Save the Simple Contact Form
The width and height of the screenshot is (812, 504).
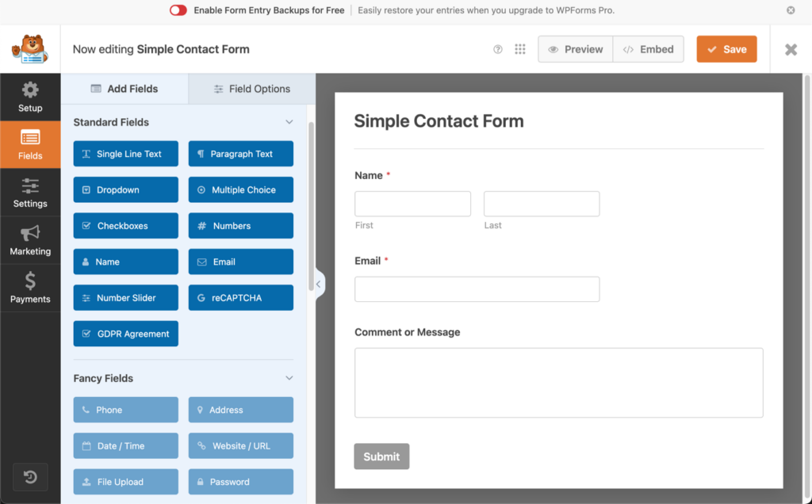coord(726,48)
